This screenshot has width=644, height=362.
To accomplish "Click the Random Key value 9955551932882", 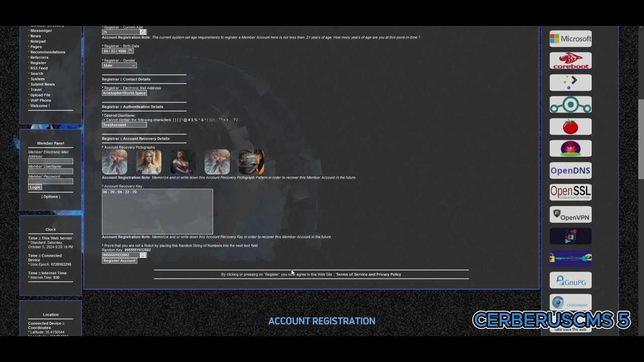I will [x=137, y=250].
